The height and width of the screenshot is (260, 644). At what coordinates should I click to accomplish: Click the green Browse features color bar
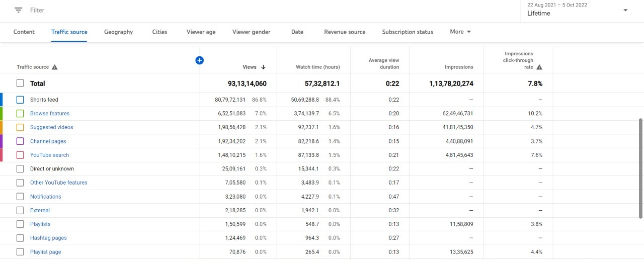2,114
